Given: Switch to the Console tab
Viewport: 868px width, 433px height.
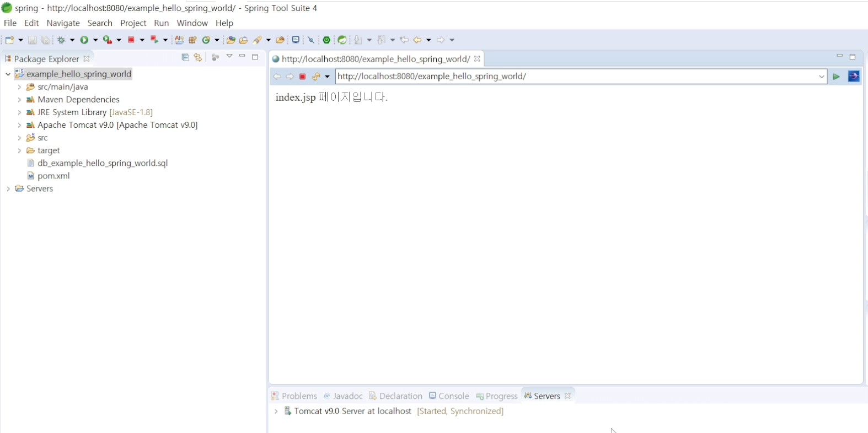Looking at the screenshot, I should [449, 396].
